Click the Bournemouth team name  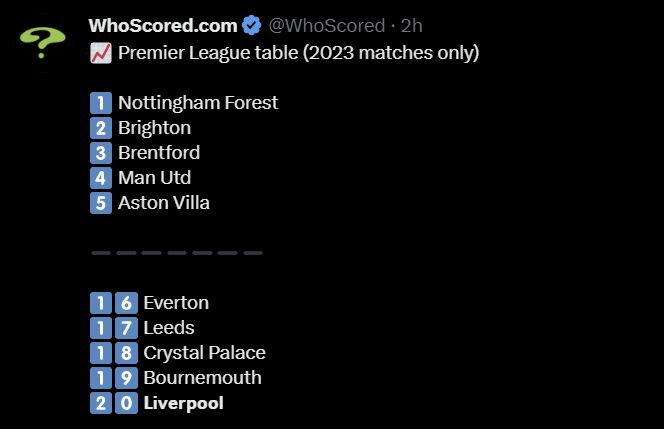[x=202, y=378]
